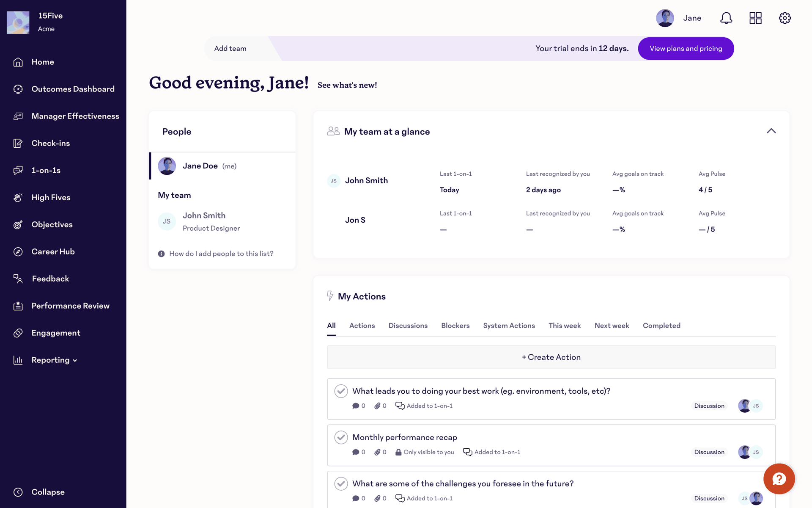The width and height of the screenshot is (812, 508).
Task: Select the Blockers tab
Action: pos(455,326)
